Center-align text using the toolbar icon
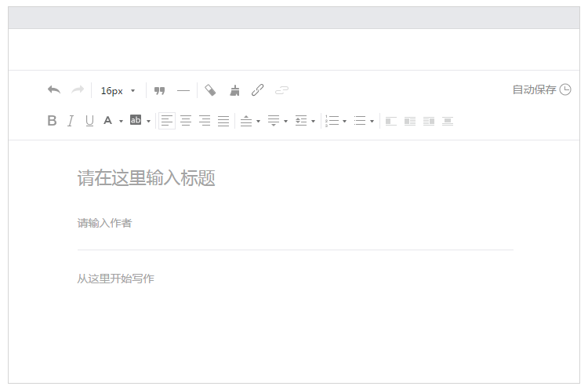 point(186,121)
